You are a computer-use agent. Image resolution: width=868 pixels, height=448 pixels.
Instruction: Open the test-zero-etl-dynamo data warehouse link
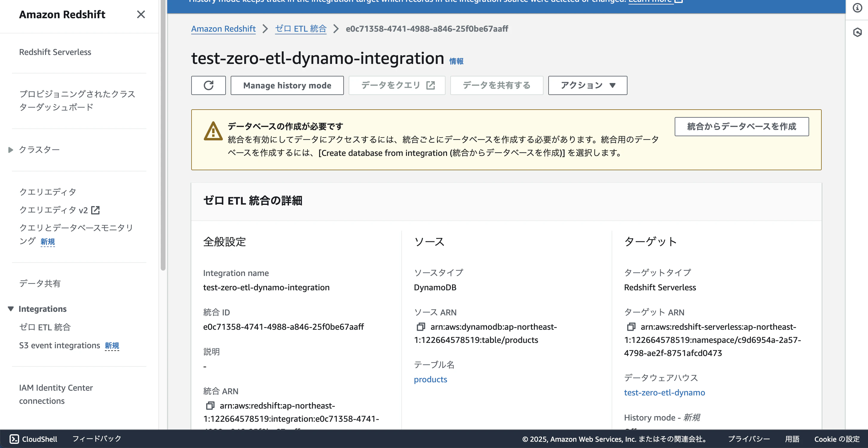point(664,392)
